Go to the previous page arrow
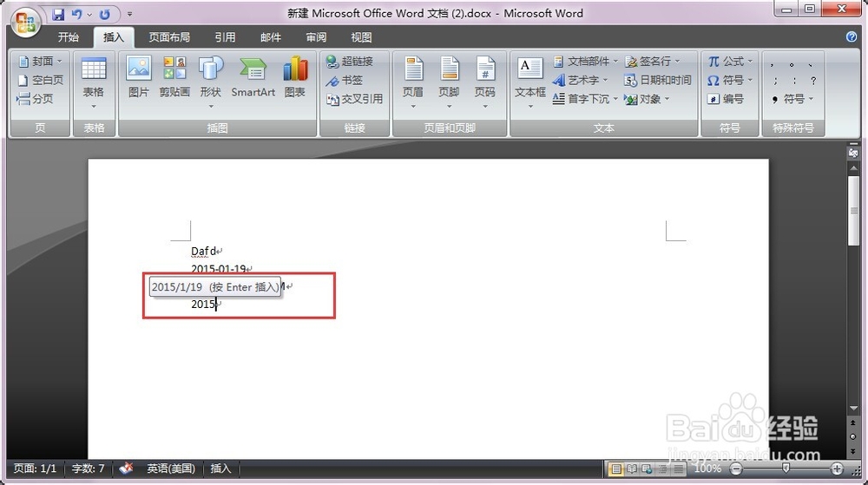The height and width of the screenshot is (485, 868). coord(853,423)
